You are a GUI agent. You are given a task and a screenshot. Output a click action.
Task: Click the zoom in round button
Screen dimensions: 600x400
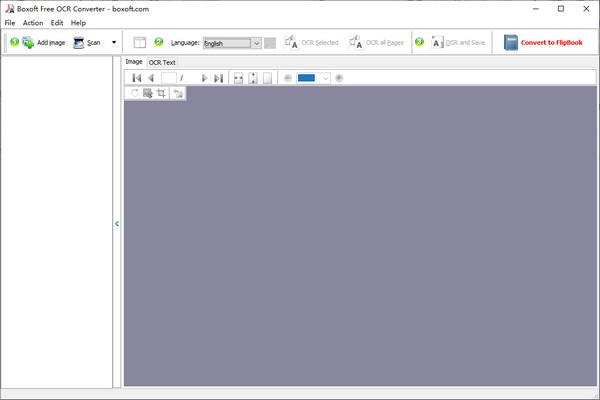[339, 78]
